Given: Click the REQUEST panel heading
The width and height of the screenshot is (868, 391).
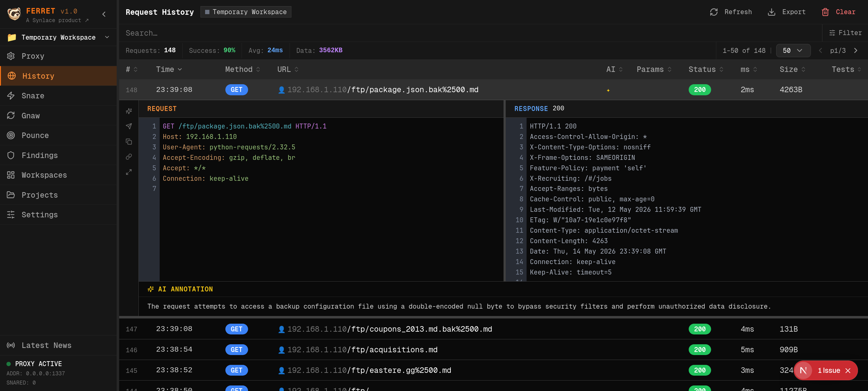Looking at the screenshot, I should point(162,109).
